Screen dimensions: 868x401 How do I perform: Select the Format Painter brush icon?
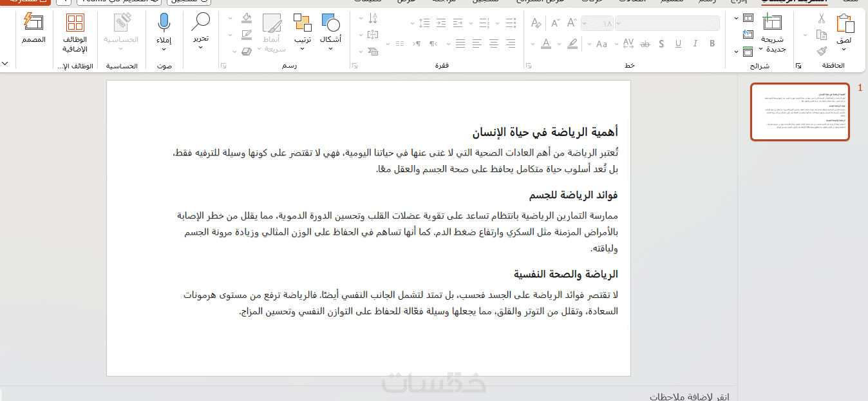[822, 52]
